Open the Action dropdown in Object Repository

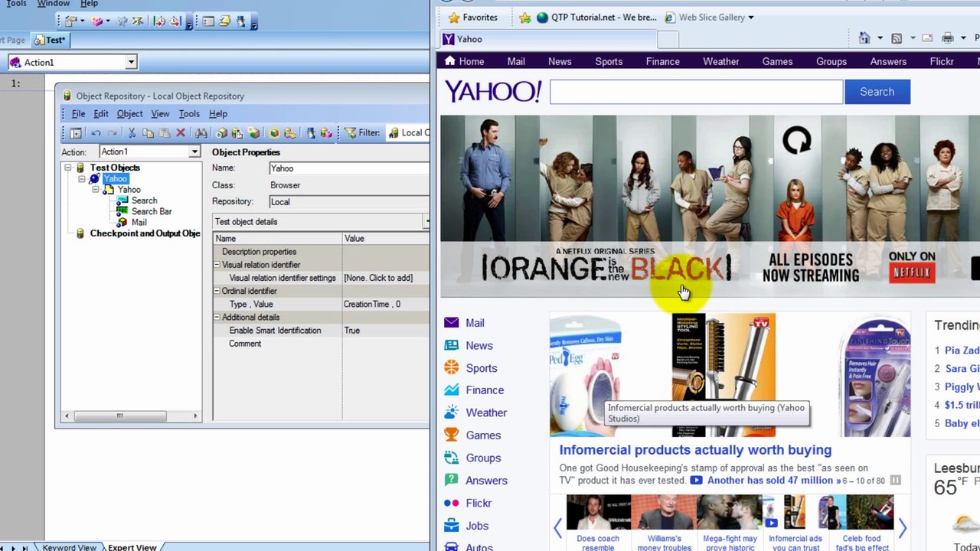(x=194, y=152)
